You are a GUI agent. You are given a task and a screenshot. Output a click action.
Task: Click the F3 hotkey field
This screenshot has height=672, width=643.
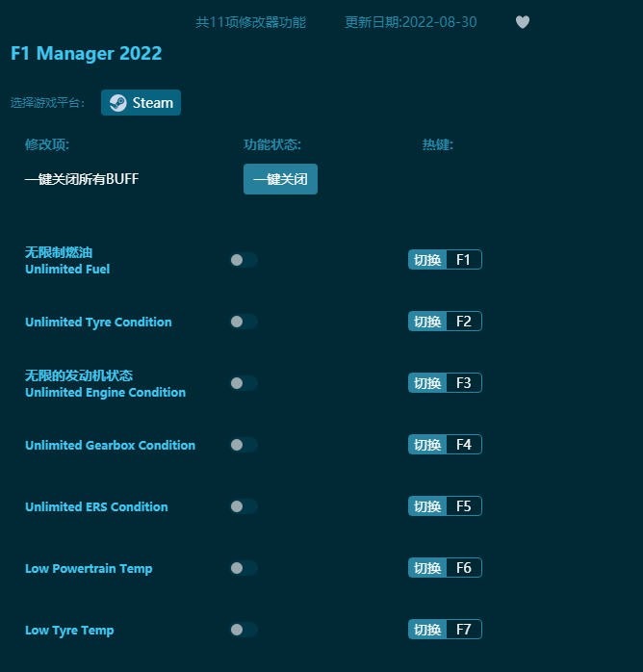(464, 383)
